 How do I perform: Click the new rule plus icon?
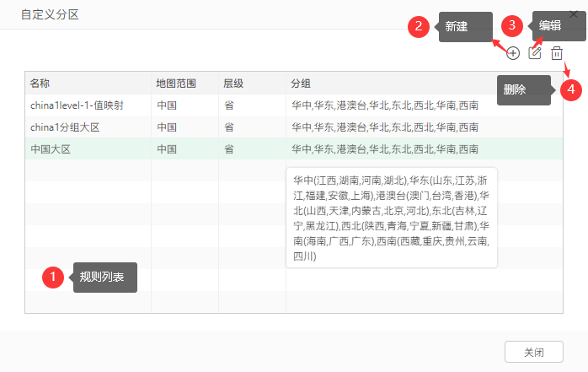tap(513, 53)
